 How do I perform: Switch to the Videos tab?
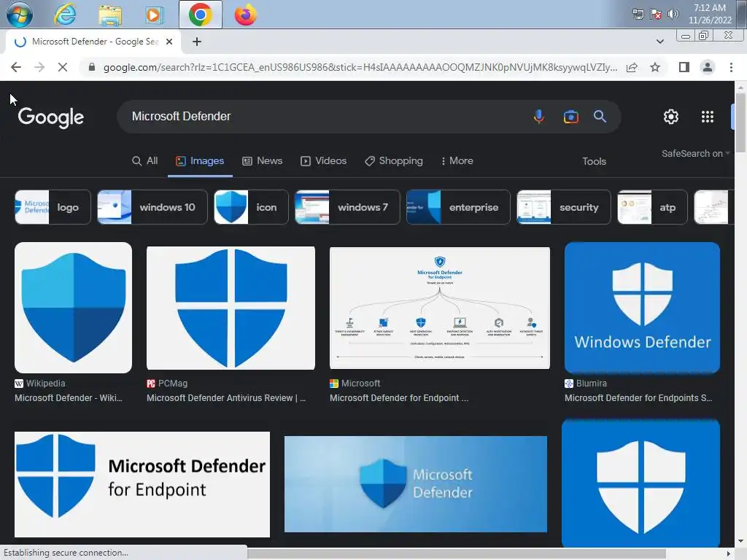tap(323, 161)
